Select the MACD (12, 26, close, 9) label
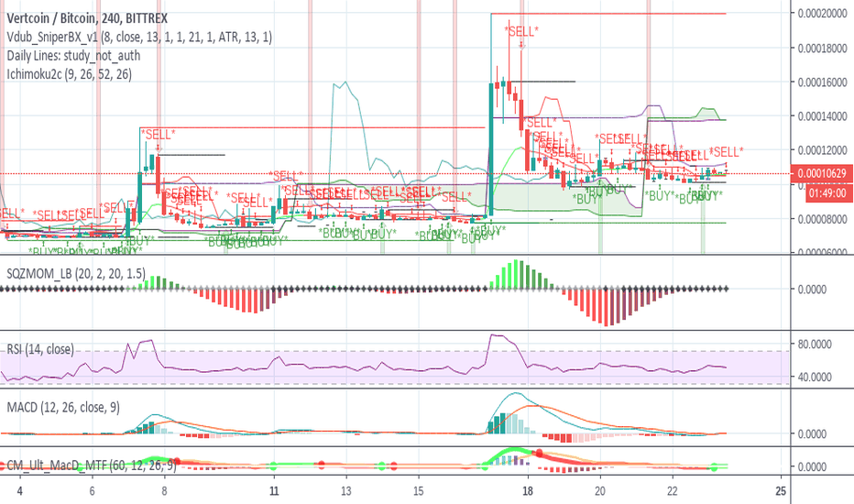Screen dimensions: 854x504 coord(63,408)
